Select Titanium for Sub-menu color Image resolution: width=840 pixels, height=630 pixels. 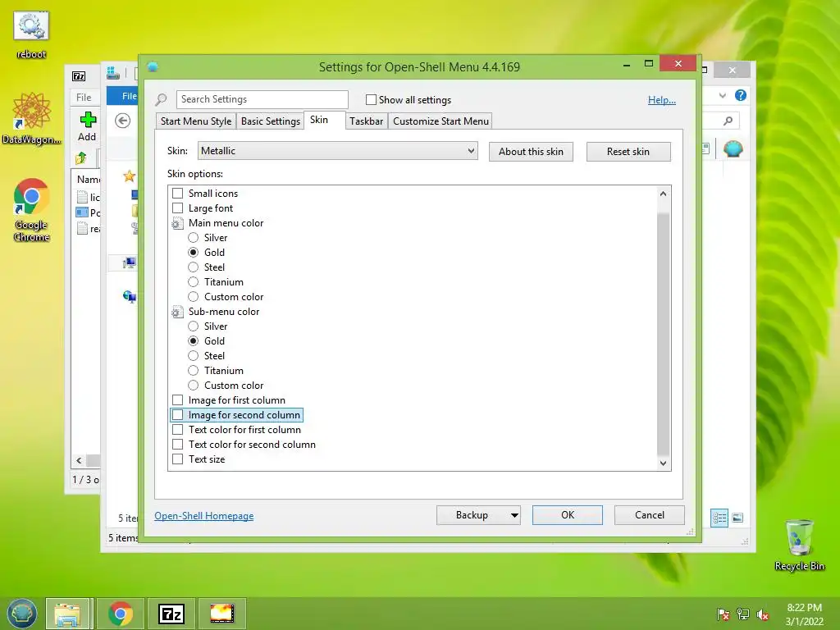(x=194, y=371)
